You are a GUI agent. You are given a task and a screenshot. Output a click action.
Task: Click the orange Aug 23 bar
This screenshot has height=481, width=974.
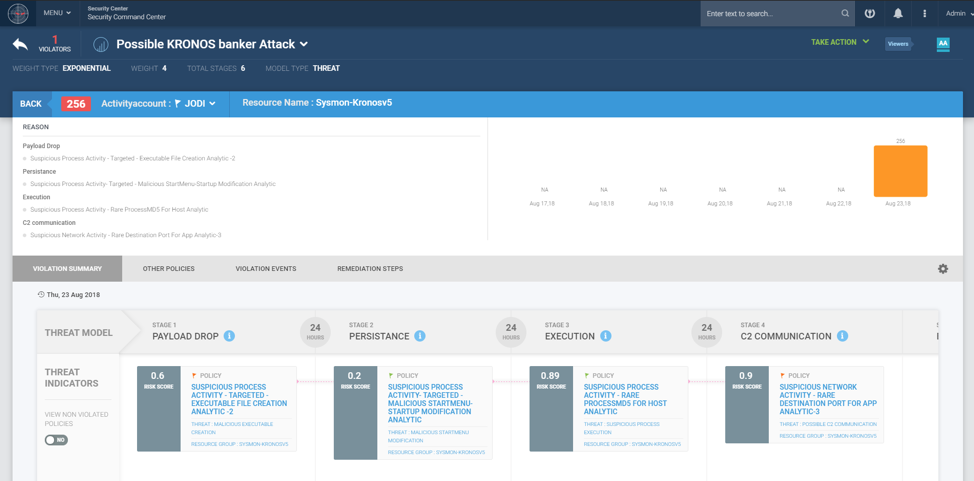[900, 171]
